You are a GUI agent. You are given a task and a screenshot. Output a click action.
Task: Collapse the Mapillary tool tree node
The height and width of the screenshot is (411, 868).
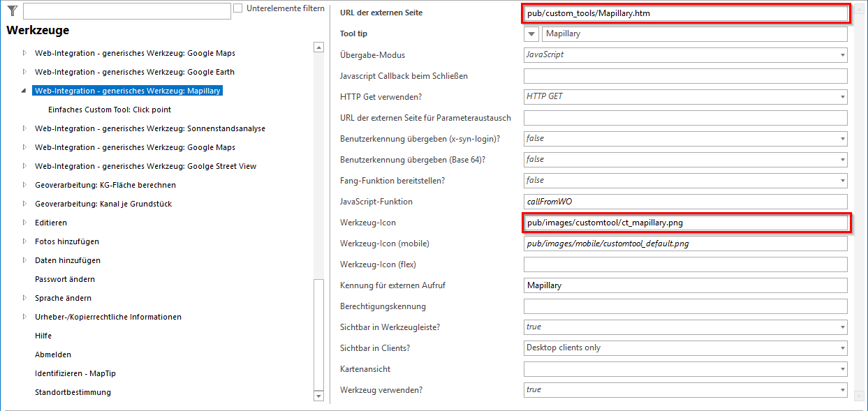pyautogui.click(x=24, y=91)
